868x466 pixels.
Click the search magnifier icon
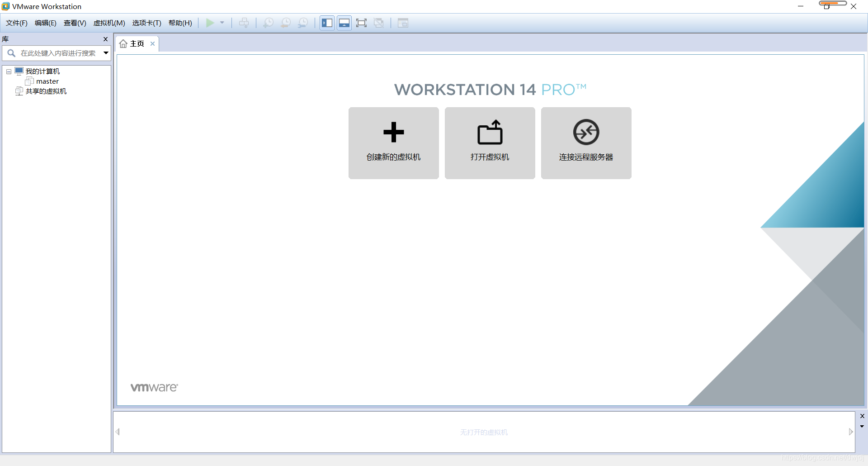pos(11,53)
